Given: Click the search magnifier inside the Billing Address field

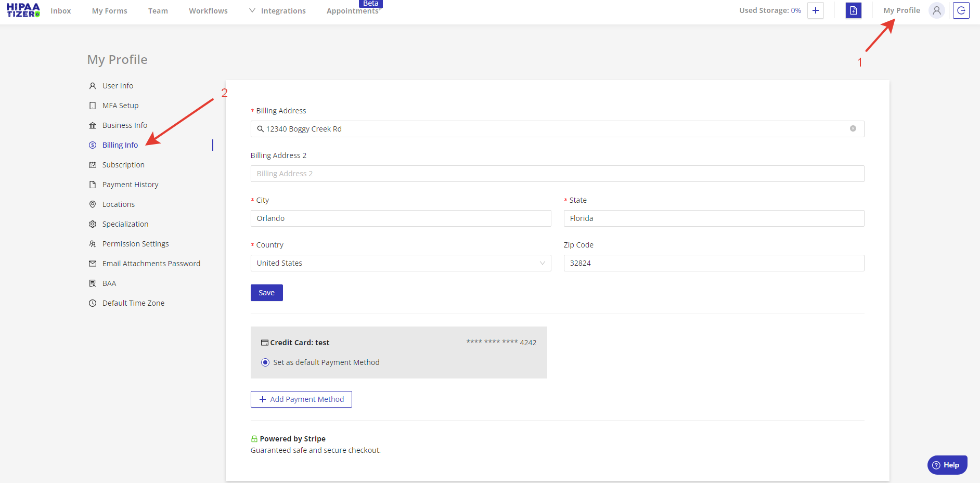Looking at the screenshot, I should click(x=260, y=128).
